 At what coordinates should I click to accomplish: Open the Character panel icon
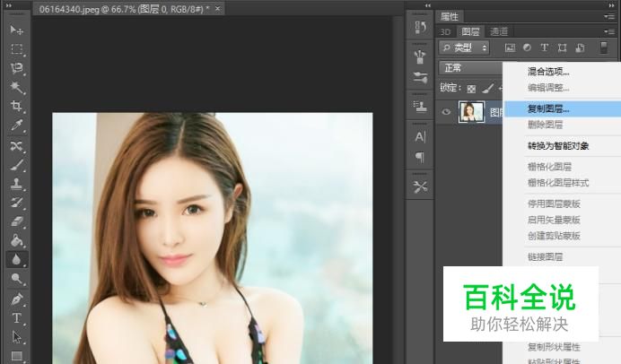[x=420, y=137]
